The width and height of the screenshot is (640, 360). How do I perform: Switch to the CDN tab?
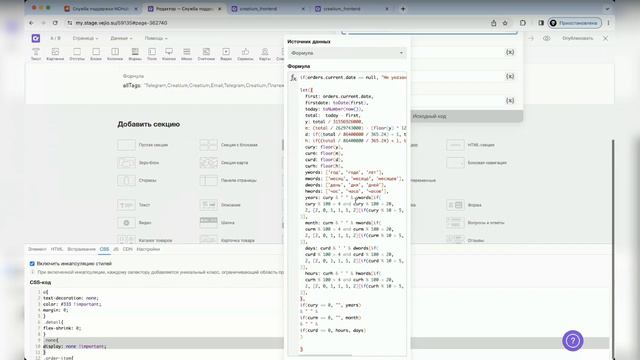coord(128,249)
